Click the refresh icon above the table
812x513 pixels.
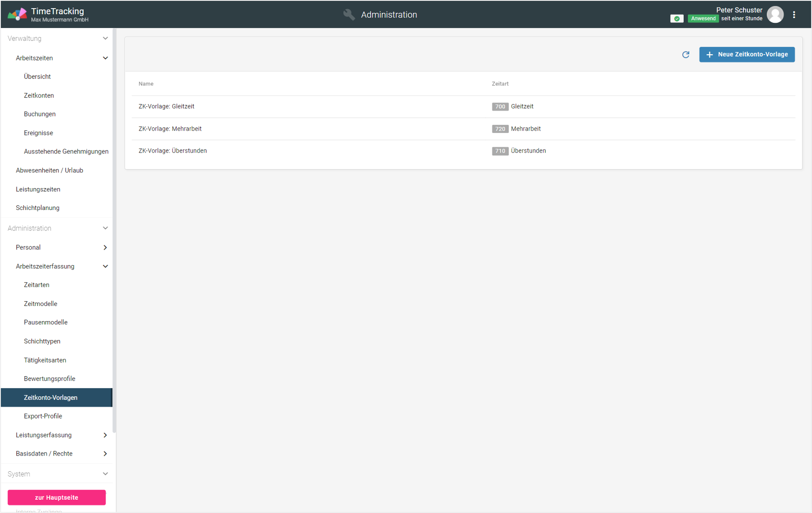686,55
